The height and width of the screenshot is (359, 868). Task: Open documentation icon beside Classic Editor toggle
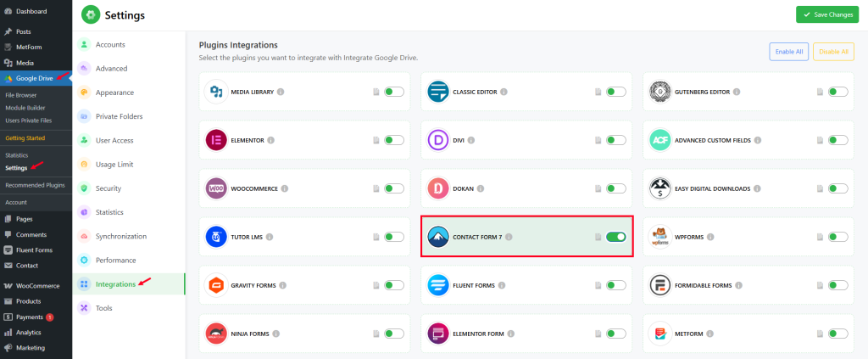tap(598, 92)
